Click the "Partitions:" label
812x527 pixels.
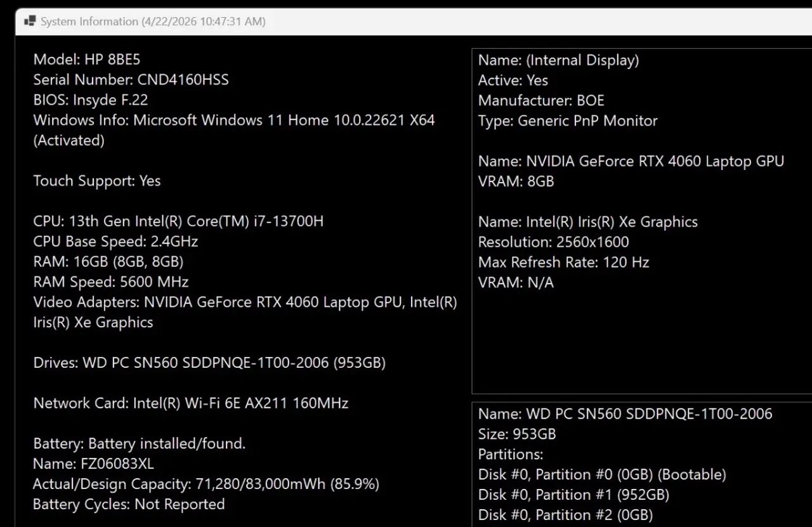pyautogui.click(x=511, y=455)
